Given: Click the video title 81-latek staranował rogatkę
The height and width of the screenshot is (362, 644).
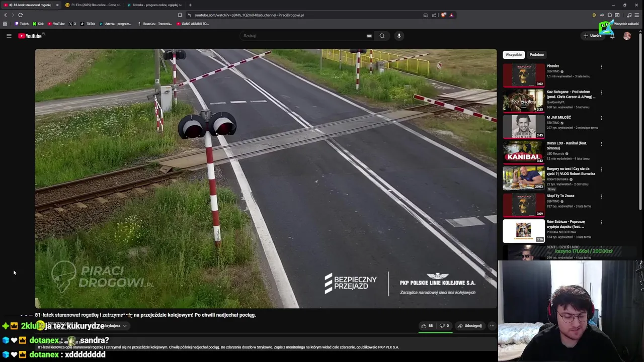Looking at the screenshot, I should [x=145, y=315].
